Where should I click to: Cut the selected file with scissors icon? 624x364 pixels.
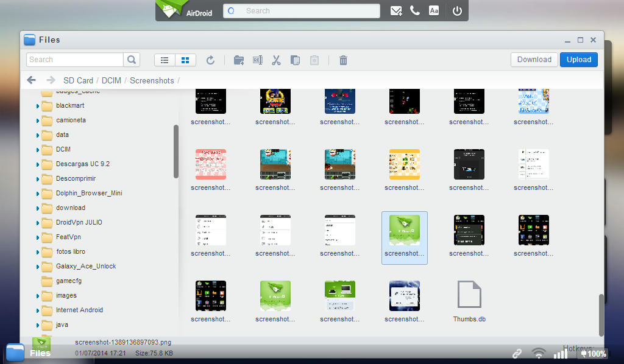click(276, 60)
